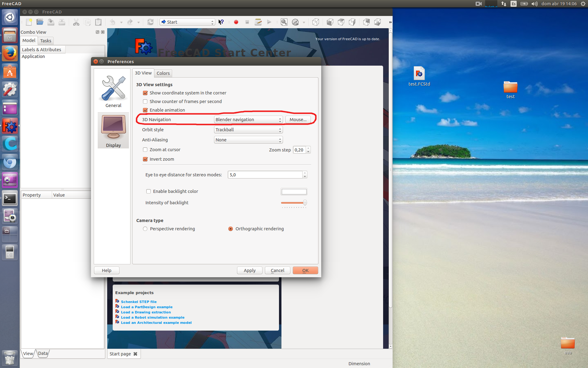Expand the Orbit style Trackball dropdown

pos(248,130)
